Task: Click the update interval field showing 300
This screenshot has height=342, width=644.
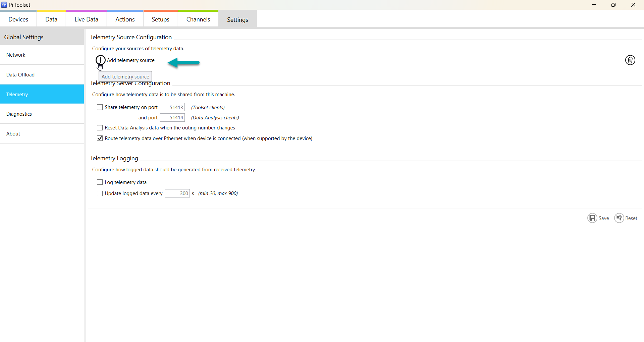Action: [x=177, y=193]
